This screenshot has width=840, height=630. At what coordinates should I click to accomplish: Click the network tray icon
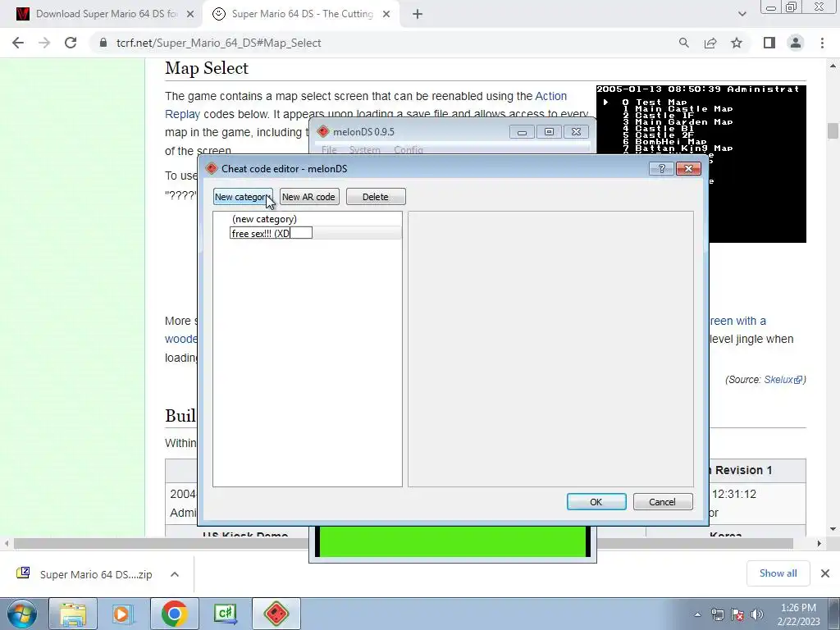point(717,614)
